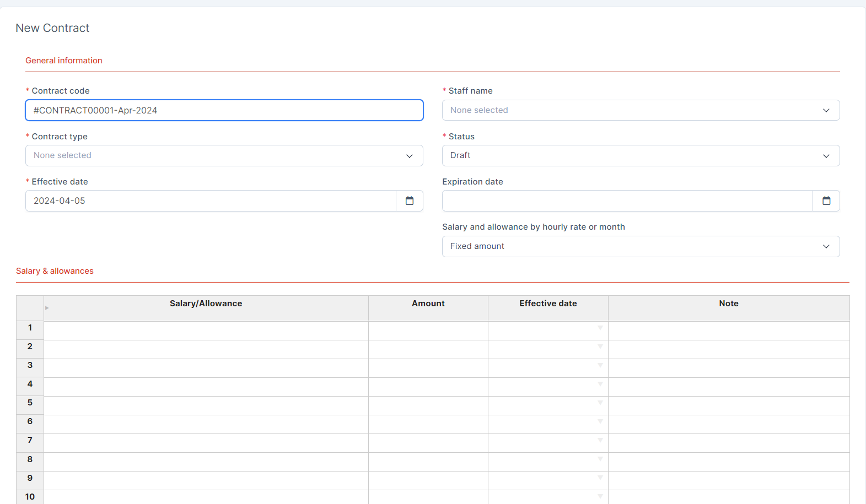Open Effective date dropdown arrow in row 1
866x504 pixels.
click(x=600, y=328)
